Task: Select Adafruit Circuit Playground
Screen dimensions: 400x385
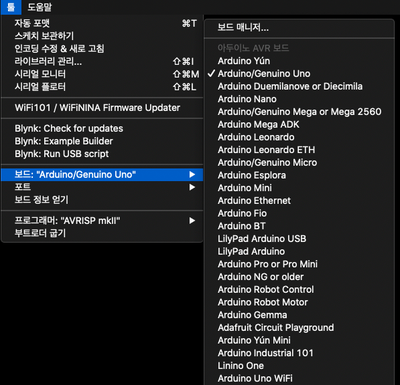Action: point(299,327)
